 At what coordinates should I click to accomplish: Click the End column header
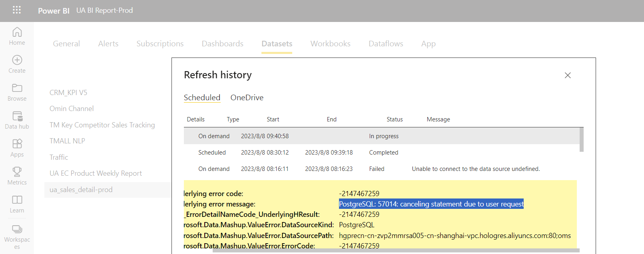click(x=331, y=119)
